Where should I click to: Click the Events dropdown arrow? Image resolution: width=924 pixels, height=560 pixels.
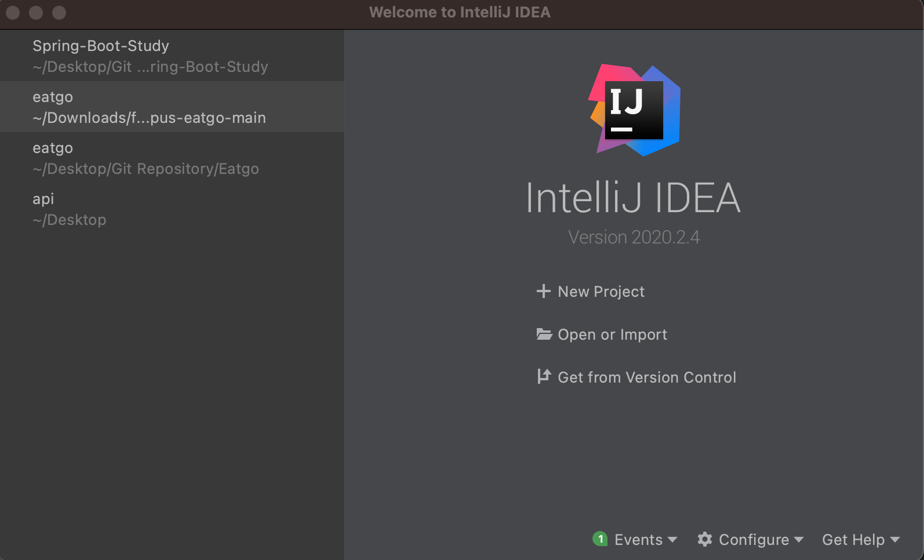click(672, 540)
